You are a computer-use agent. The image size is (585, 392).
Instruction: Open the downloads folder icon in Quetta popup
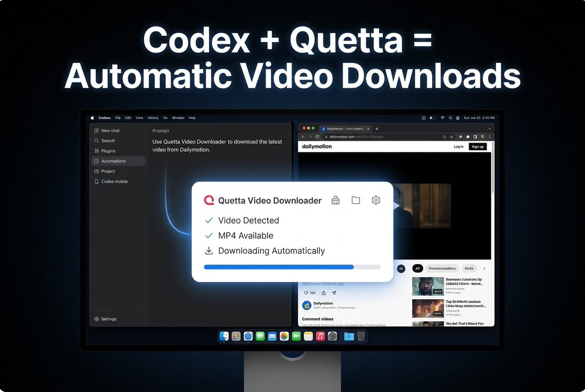point(356,200)
